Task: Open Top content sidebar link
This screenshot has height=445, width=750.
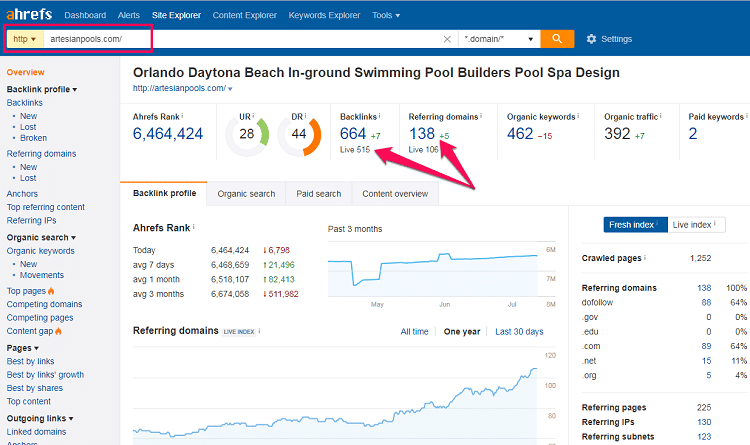Action: click(x=29, y=401)
